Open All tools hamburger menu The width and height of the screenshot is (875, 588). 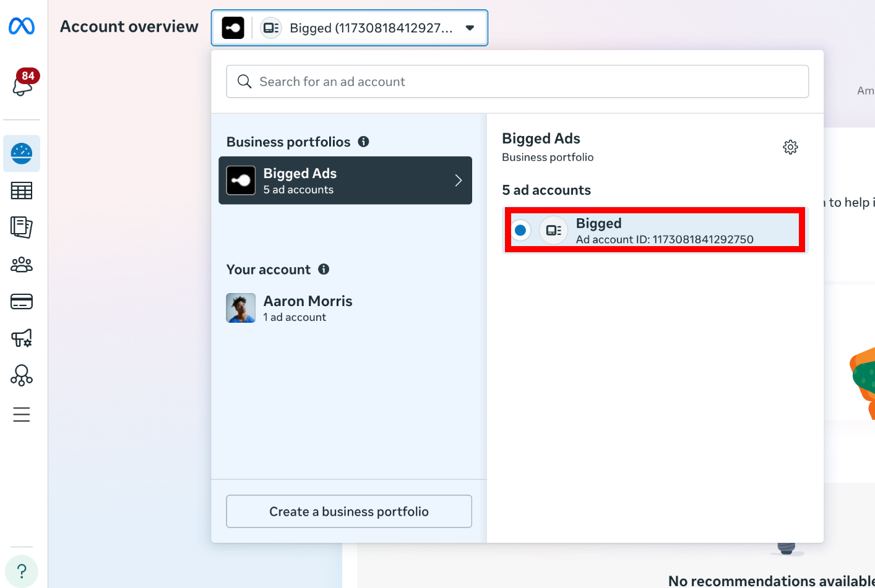coord(22,414)
